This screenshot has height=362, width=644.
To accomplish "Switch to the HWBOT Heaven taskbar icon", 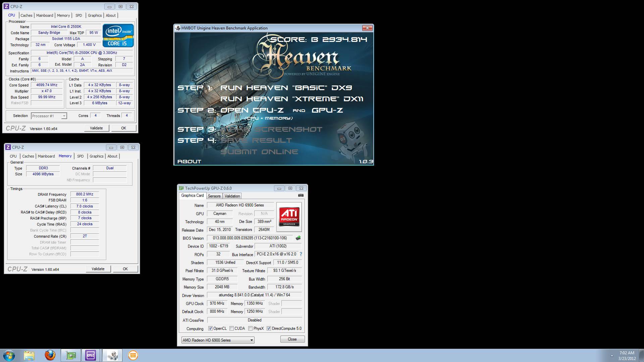I will [x=112, y=355].
